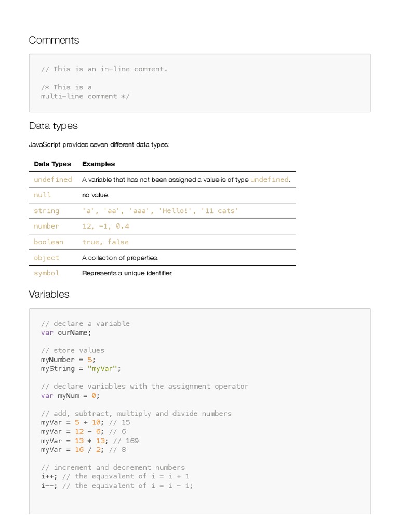The height and width of the screenshot is (532, 399).
Task: Click the i++ increment code line
Action: pyautogui.click(x=115, y=476)
